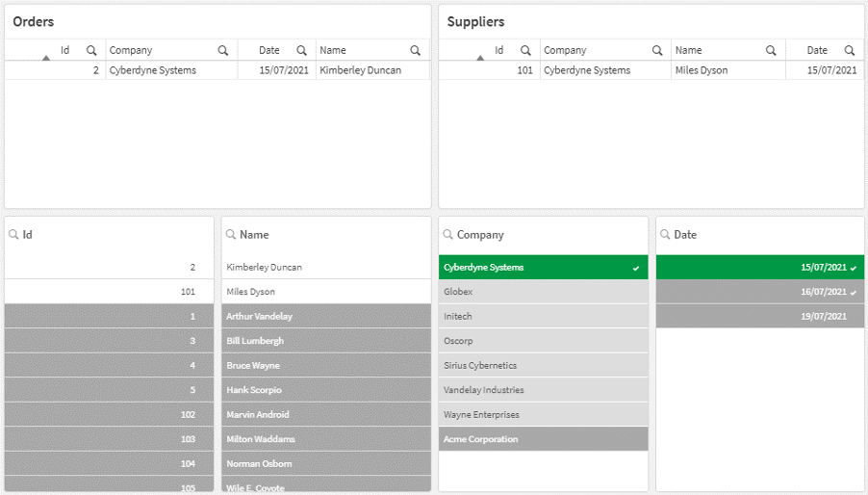Select Sirius Cybernetics in Company filter
Screen dimensions: 868x495
(543, 365)
